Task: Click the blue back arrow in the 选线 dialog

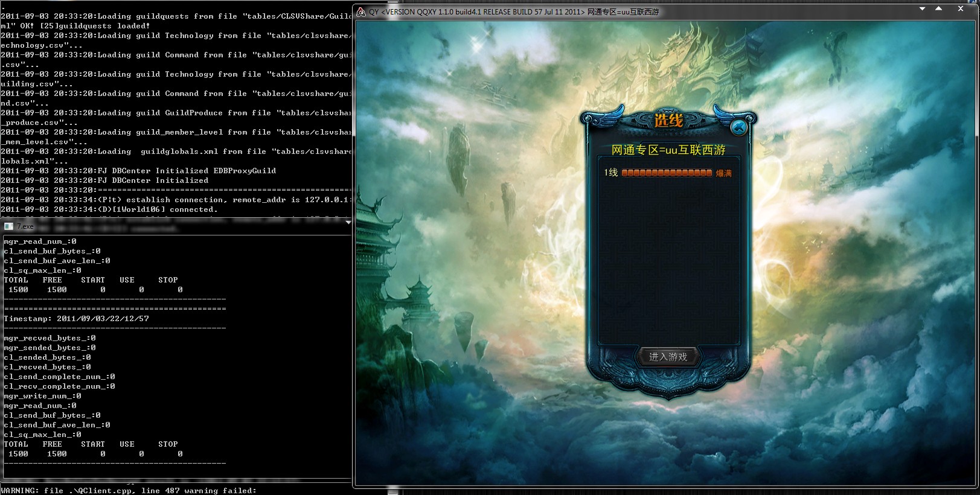Action: click(x=738, y=127)
